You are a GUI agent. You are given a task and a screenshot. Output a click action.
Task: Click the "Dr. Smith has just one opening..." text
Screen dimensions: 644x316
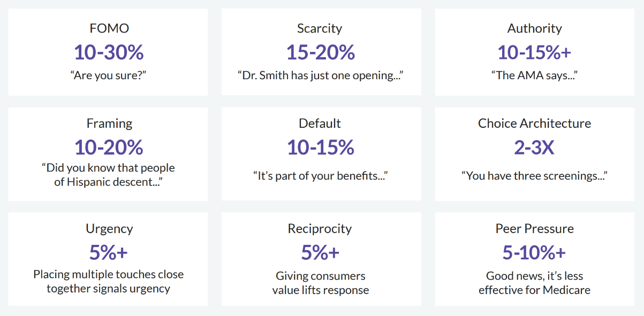click(x=320, y=75)
